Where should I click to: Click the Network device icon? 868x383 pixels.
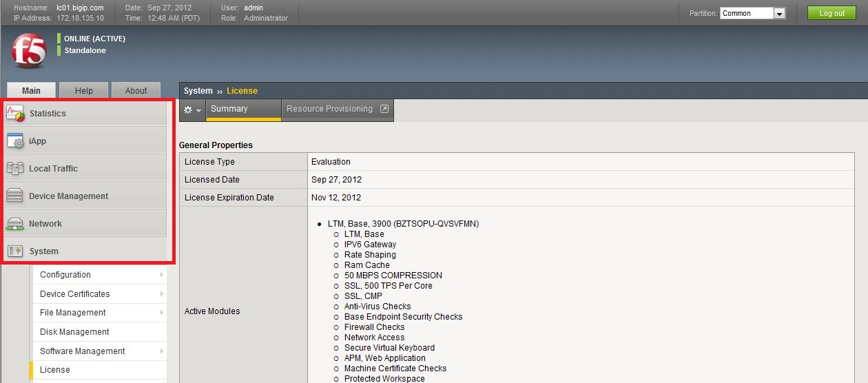(15, 224)
